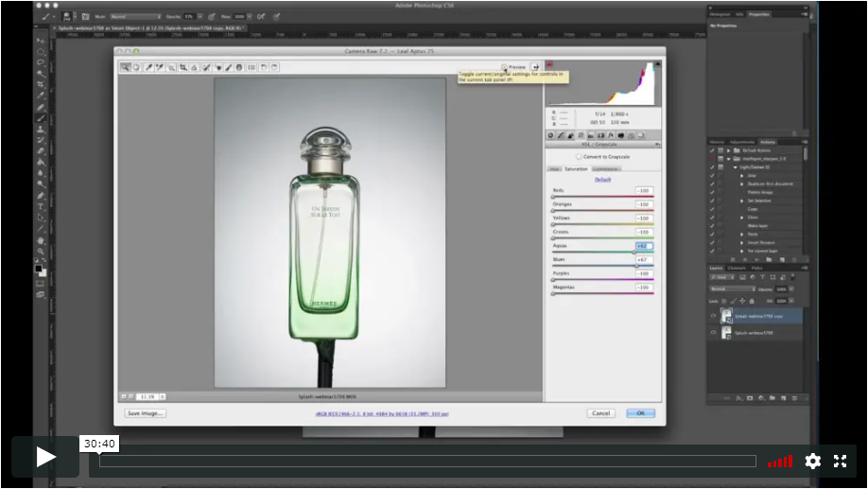Switch to the Adjustments tab
Image resolution: width=868 pixels, height=489 pixels.
(x=742, y=142)
